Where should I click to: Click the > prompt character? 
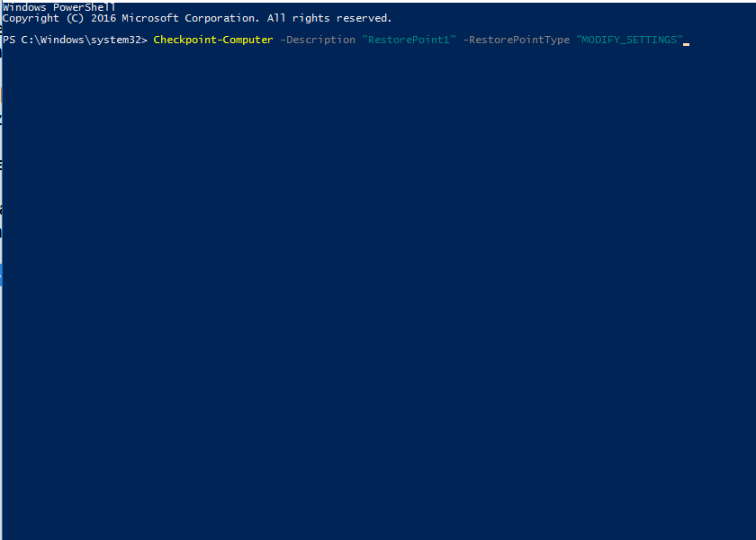tap(144, 40)
